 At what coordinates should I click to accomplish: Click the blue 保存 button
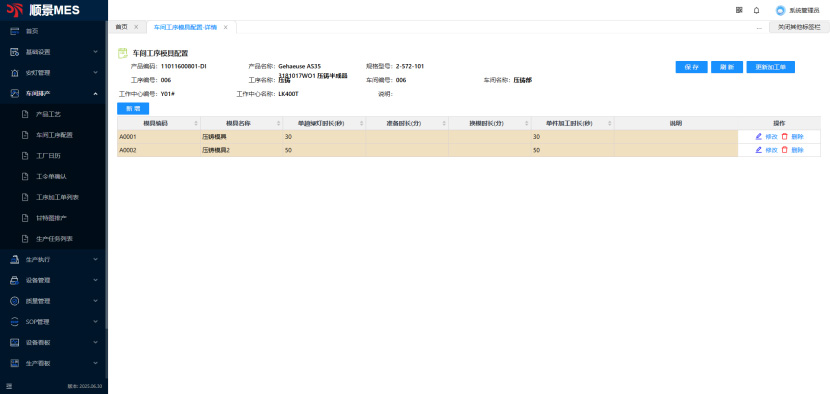pos(691,67)
